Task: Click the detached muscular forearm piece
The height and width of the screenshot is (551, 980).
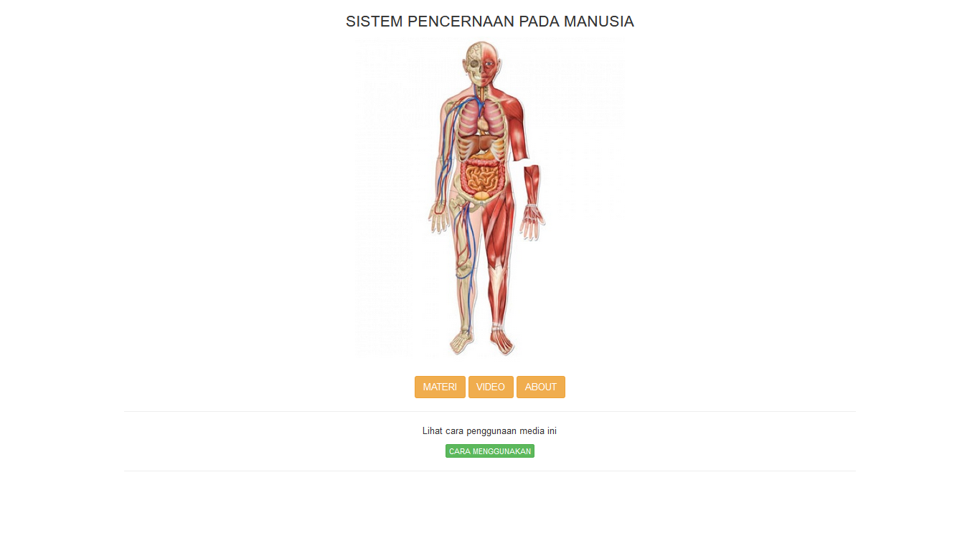Action: point(532,185)
